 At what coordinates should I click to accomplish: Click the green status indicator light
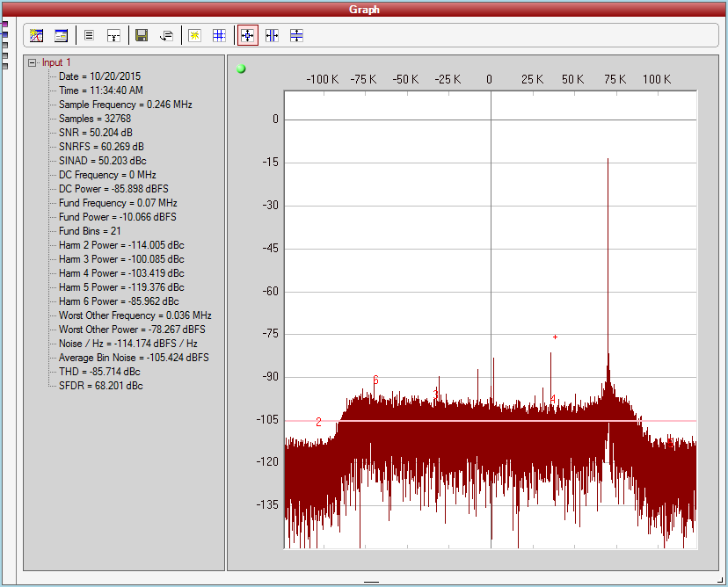[241, 69]
